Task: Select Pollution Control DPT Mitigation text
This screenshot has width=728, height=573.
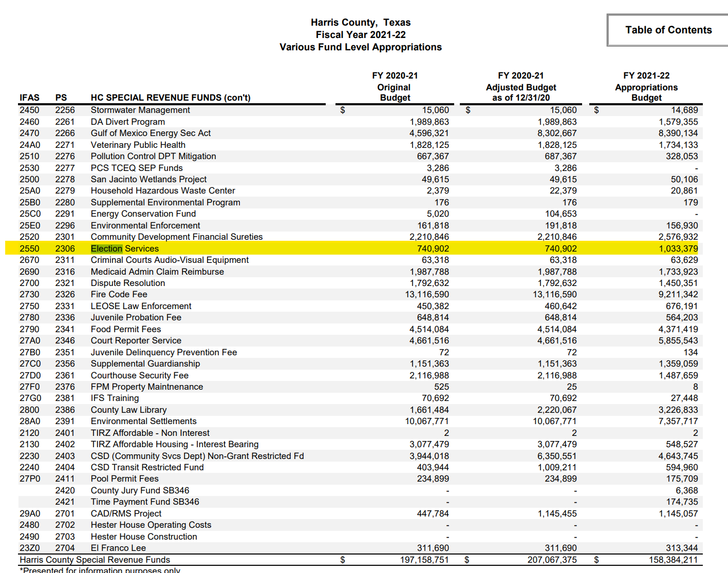Action: click(x=153, y=156)
